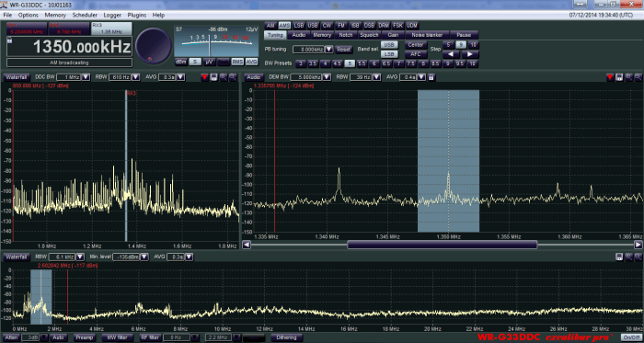Step tuning up with the right arrow button

470,54
